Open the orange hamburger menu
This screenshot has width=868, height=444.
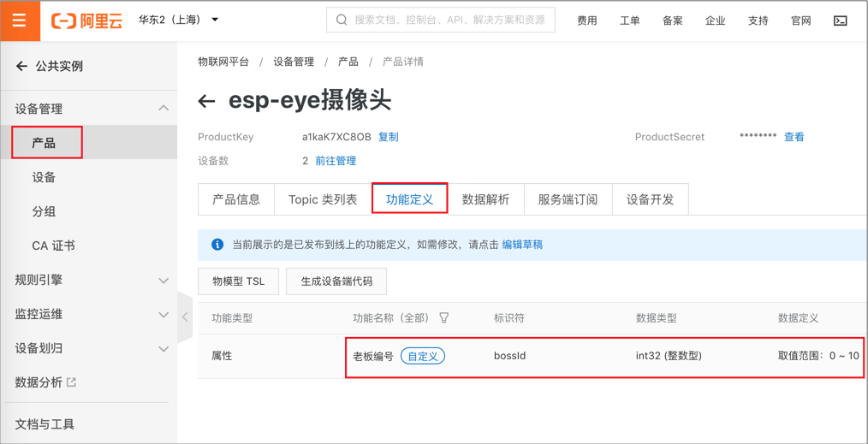pos(20,21)
